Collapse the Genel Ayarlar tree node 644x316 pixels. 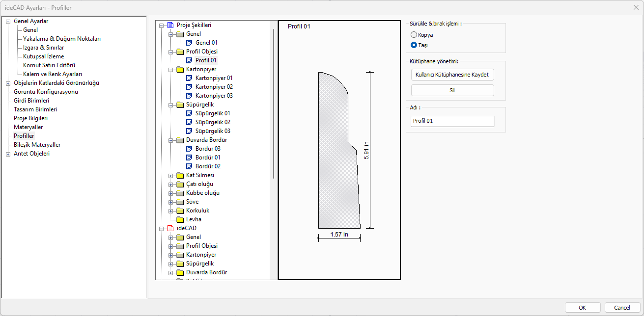point(8,21)
